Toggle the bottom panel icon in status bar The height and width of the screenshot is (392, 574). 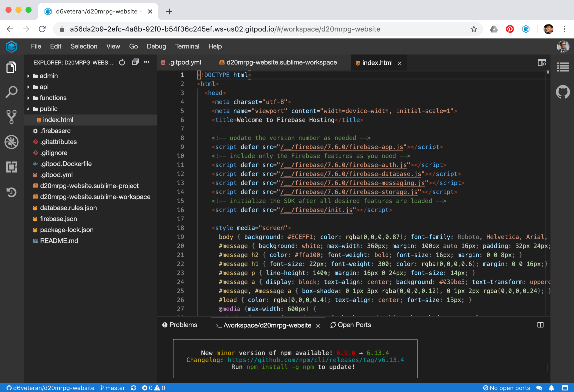click(x=565, y=388)
